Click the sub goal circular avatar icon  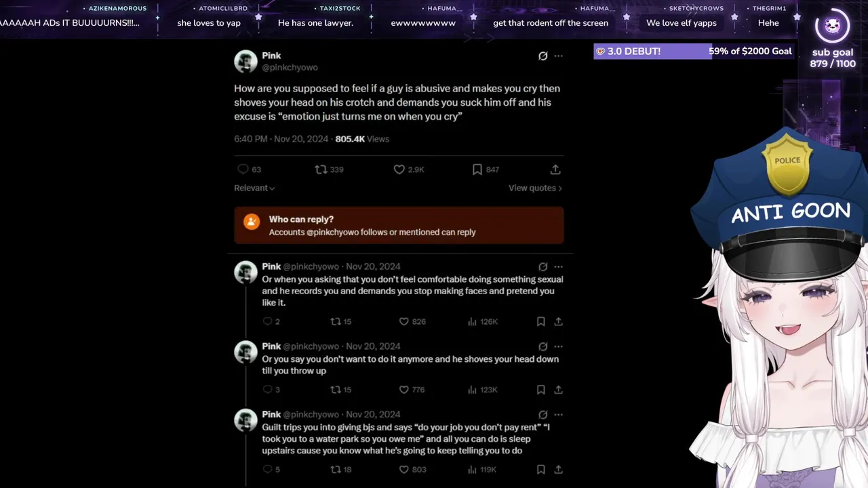tap(832, 27)
